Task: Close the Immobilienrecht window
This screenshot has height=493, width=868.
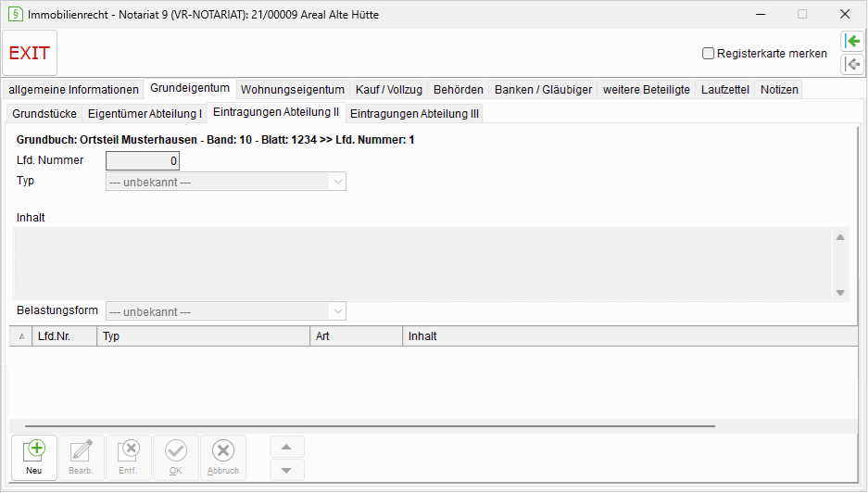Action: pyautogui.click(x=845, y=15)
